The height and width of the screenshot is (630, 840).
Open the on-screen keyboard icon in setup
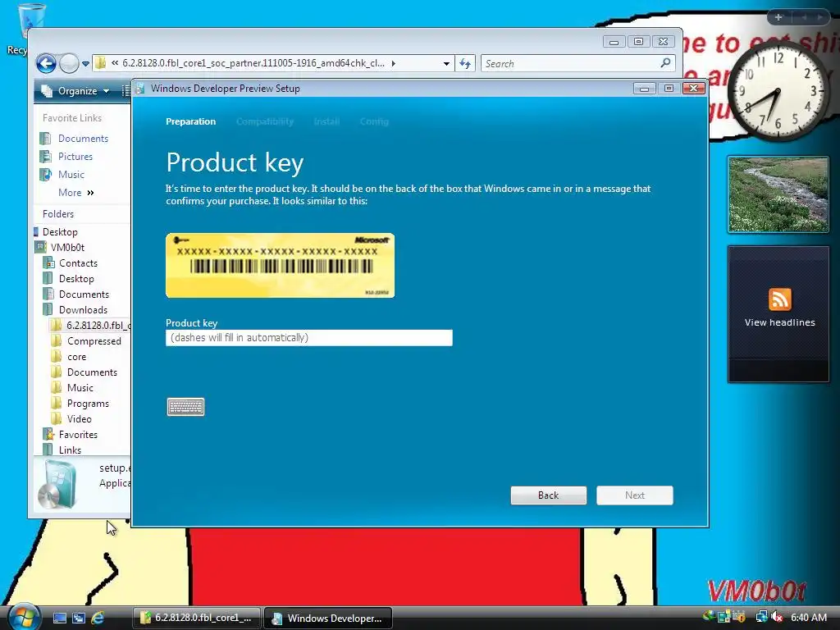click(x=185, y=407)
